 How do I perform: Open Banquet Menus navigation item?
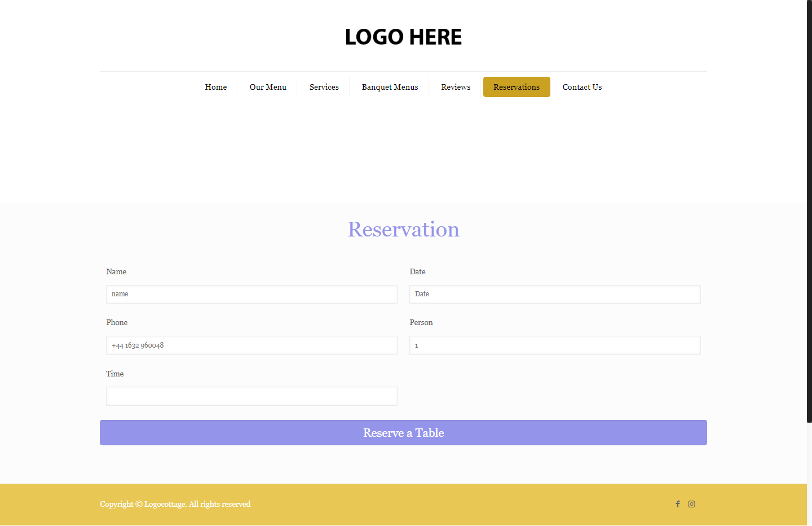390,87
